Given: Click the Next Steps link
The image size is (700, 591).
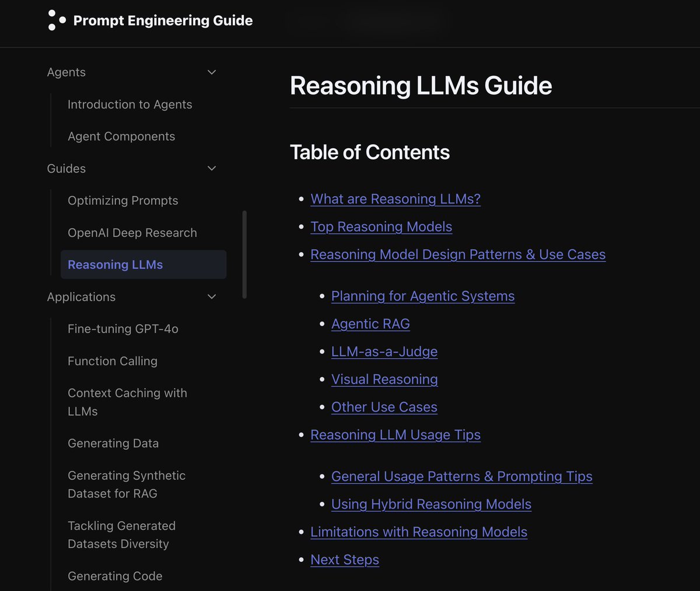Looking at the screenshot, I should [345, 560].
